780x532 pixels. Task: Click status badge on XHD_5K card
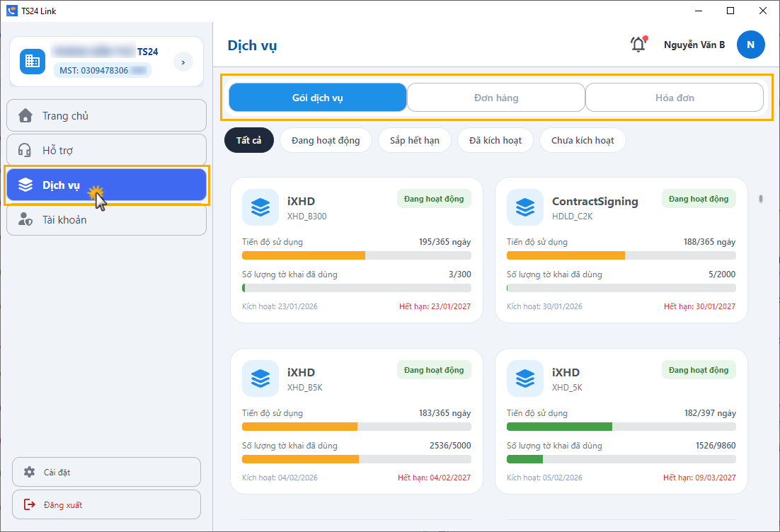point(699,370)
